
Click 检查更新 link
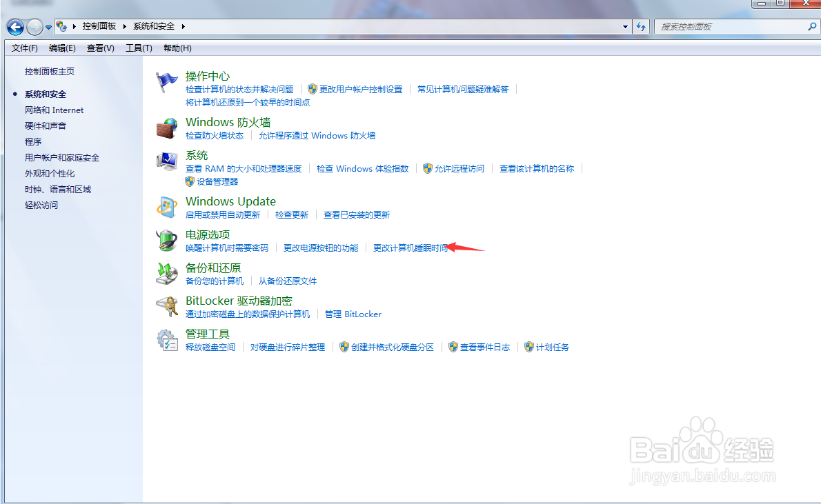(x=292, y=214)
